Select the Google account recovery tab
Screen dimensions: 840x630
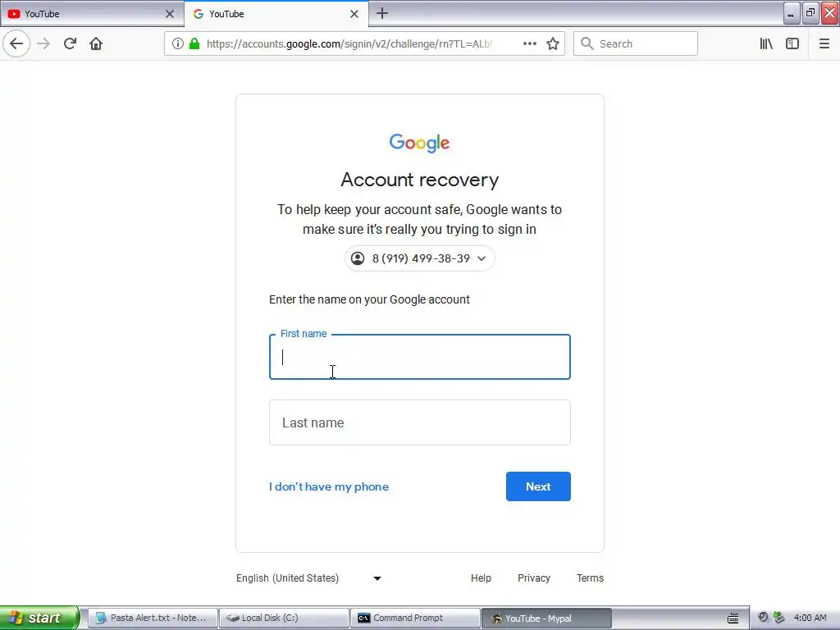276,14
